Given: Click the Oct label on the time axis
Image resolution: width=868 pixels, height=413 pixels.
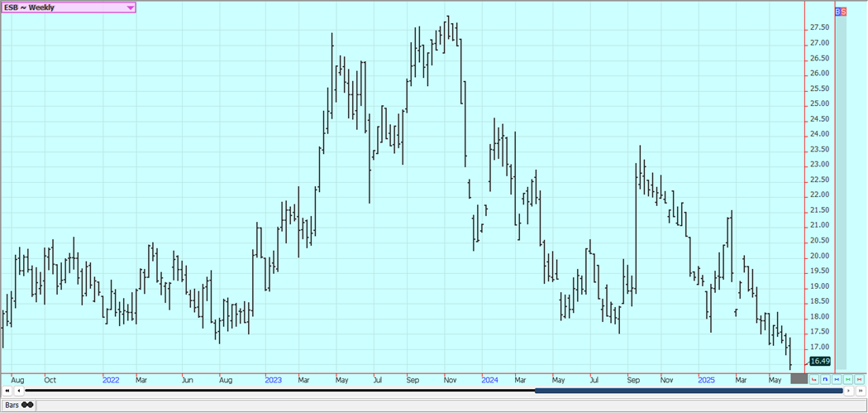Looking at the screenshot, I should coord(50,380).
